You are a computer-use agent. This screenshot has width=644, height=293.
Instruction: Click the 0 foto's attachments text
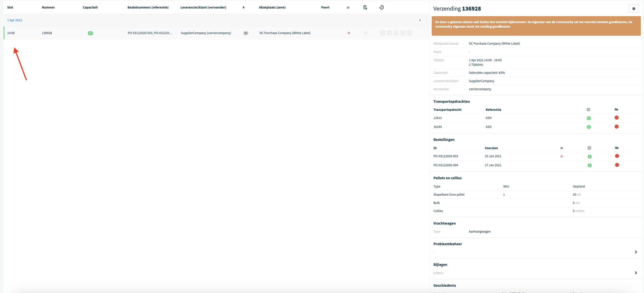[438, 273]
